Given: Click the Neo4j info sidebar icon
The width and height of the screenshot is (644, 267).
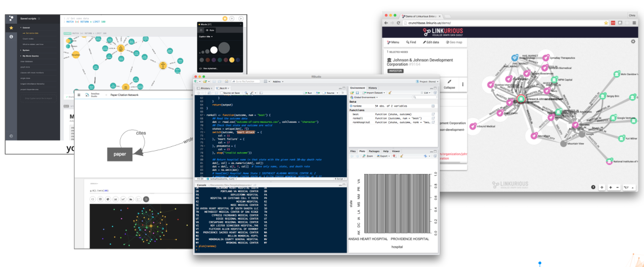Looking at the screenshot, I should click(x=11, y=37).
